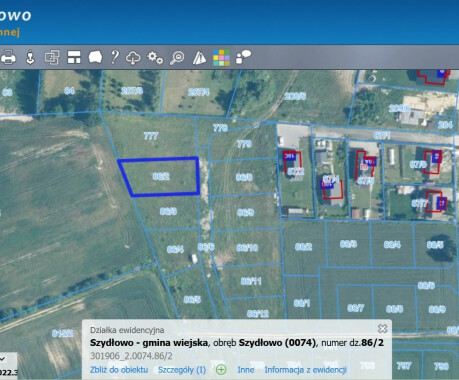The height and width of the screenshot is (380, 459).
Task: Click the popup heading 'Działka ewidencyjna'
Action: coord(127,330)
